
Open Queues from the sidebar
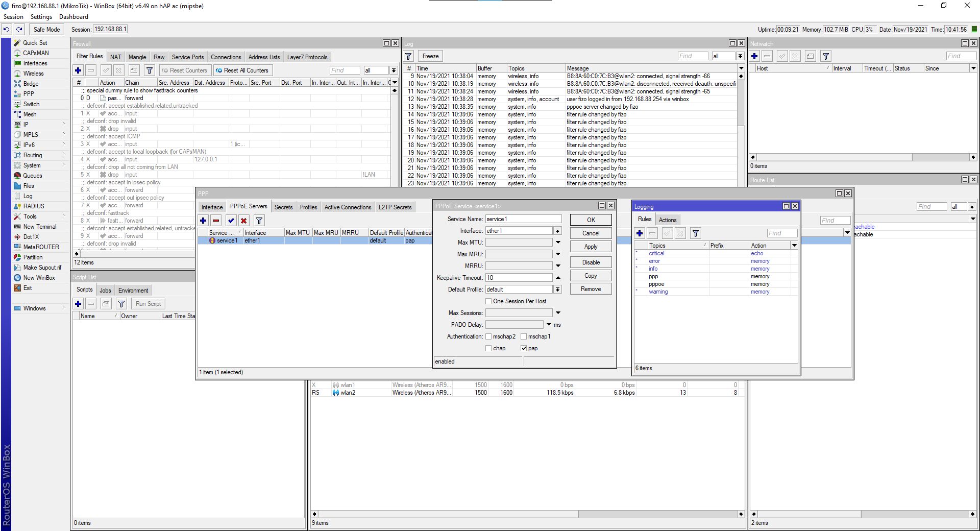click(x=33, y=176)
